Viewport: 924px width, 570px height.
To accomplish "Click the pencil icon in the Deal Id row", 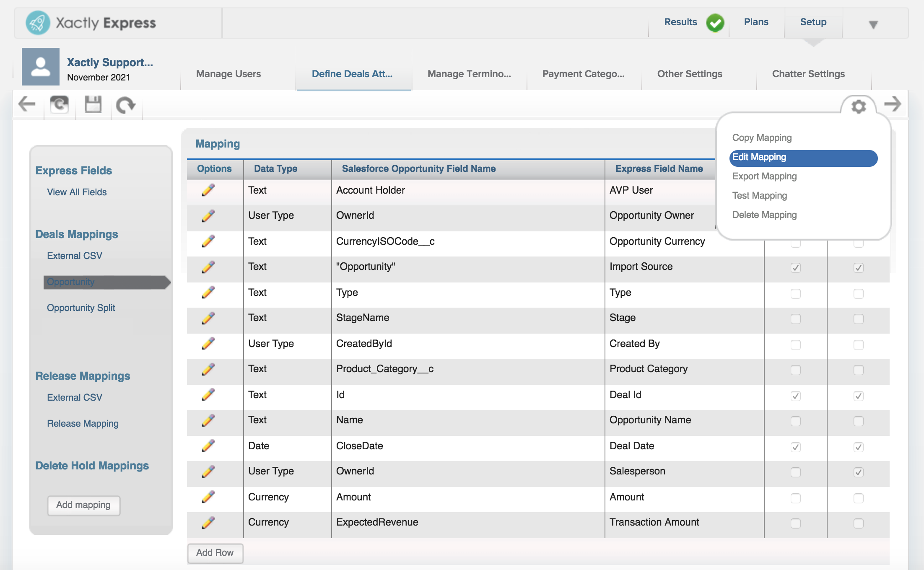I will (208, 394).
